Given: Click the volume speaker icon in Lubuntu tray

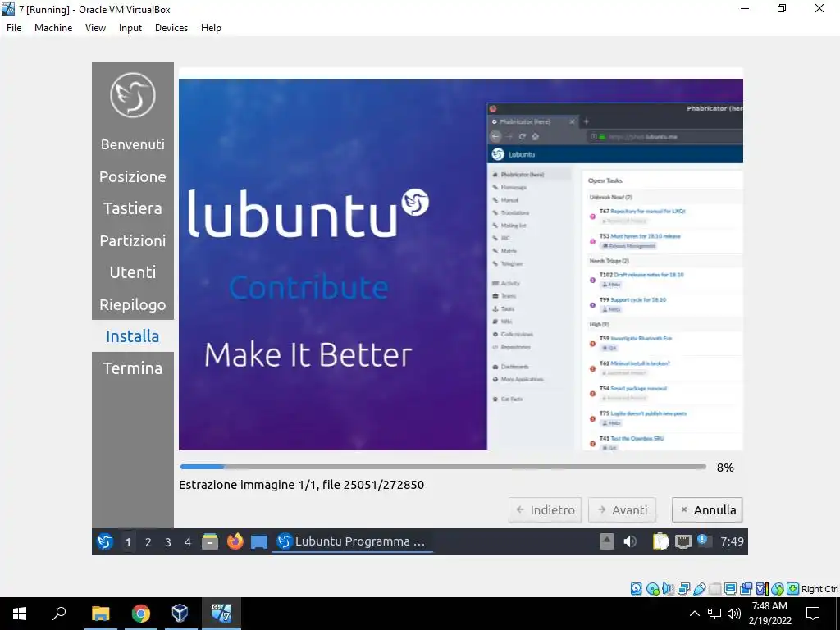Looking at the screenshot, I should click(x=630, y=541).
